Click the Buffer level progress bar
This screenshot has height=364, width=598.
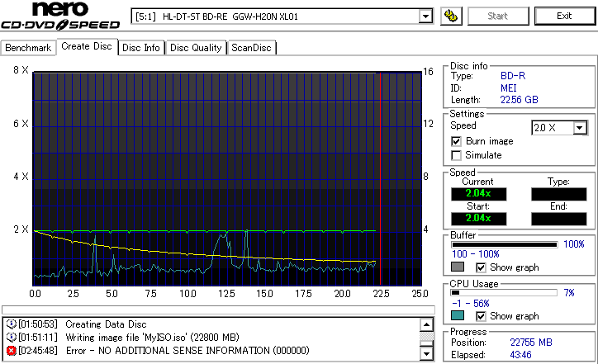504,244
